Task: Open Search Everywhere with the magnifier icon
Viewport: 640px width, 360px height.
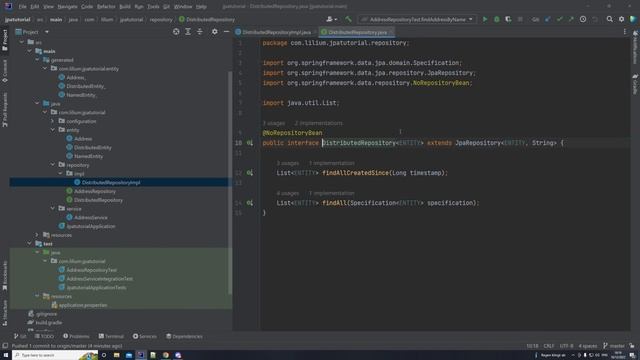Action: tap(609, 19)
